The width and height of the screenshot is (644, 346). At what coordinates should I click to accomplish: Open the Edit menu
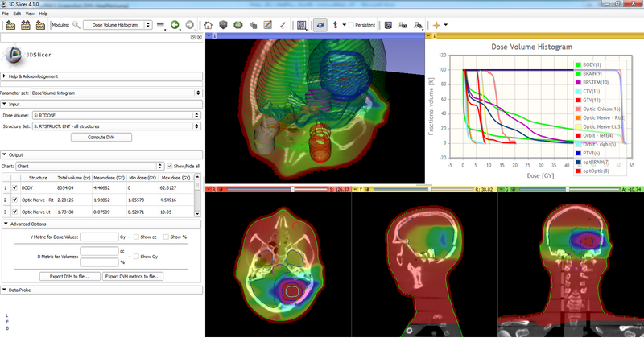pyautogui.click(x=17, y=14)
